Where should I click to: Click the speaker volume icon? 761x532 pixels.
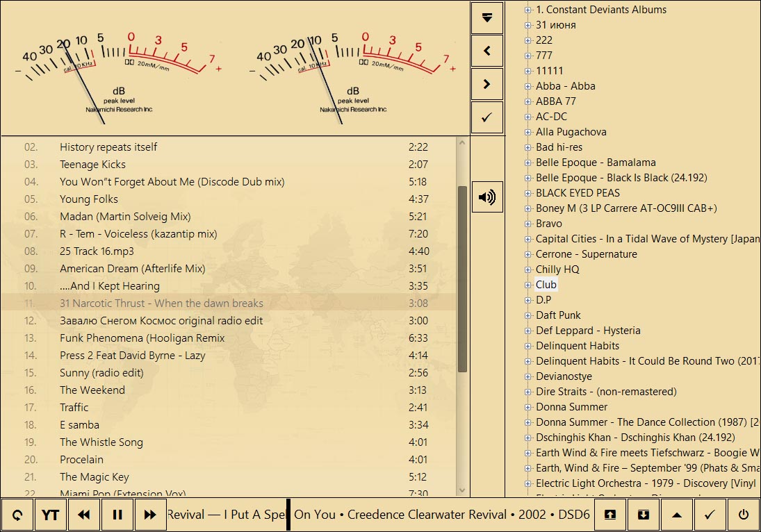click(x=486, y=197)
